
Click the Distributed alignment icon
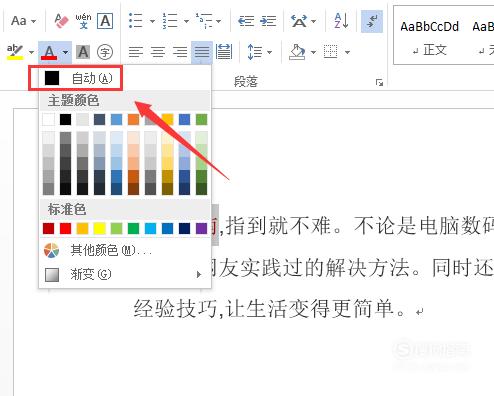click(x=224, y=52)
